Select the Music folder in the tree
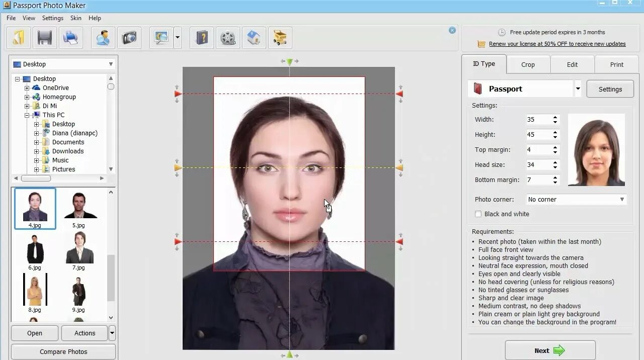Screen dimensions: 644x360 pyautogui.click(x=60, y=160)
